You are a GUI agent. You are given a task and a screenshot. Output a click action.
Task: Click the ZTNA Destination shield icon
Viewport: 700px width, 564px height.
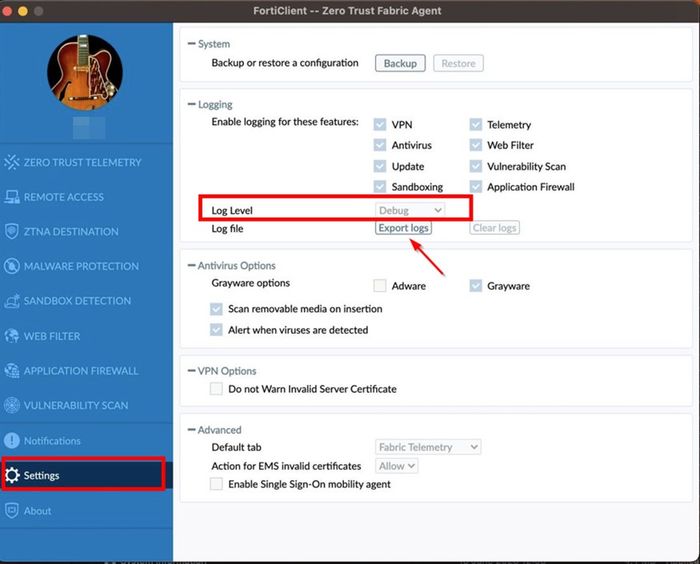point(12,231)
